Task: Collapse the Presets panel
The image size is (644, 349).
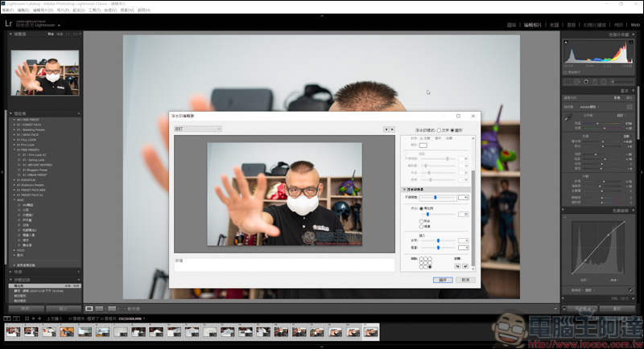Action: click(10, 113)
